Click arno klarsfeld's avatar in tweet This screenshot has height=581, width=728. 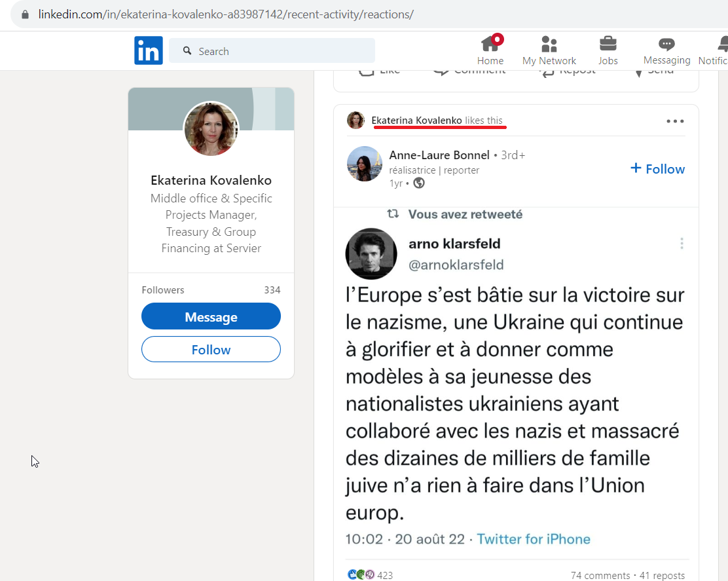[371, 253]
